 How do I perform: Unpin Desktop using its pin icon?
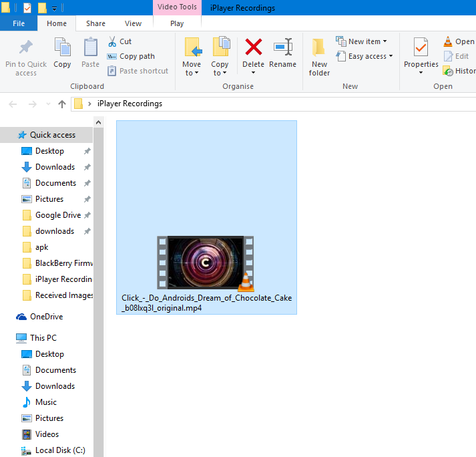87,151
